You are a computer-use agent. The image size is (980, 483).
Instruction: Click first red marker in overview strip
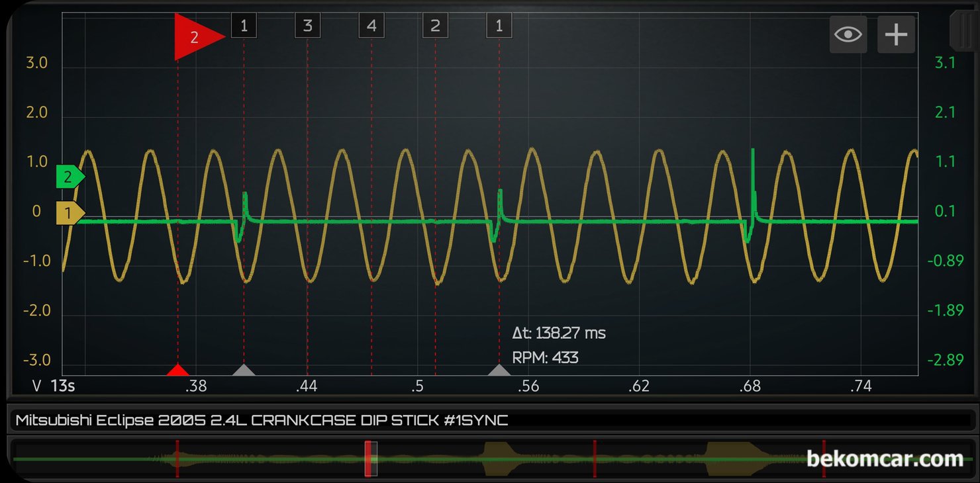(177, 459)
